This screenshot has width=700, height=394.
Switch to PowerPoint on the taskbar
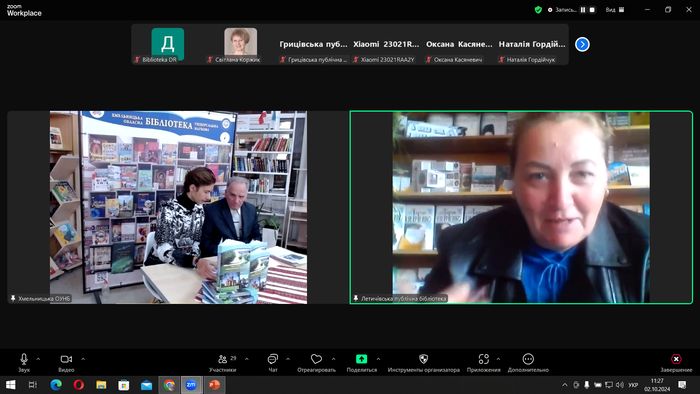pyautogui.click(x=214, y=385)
